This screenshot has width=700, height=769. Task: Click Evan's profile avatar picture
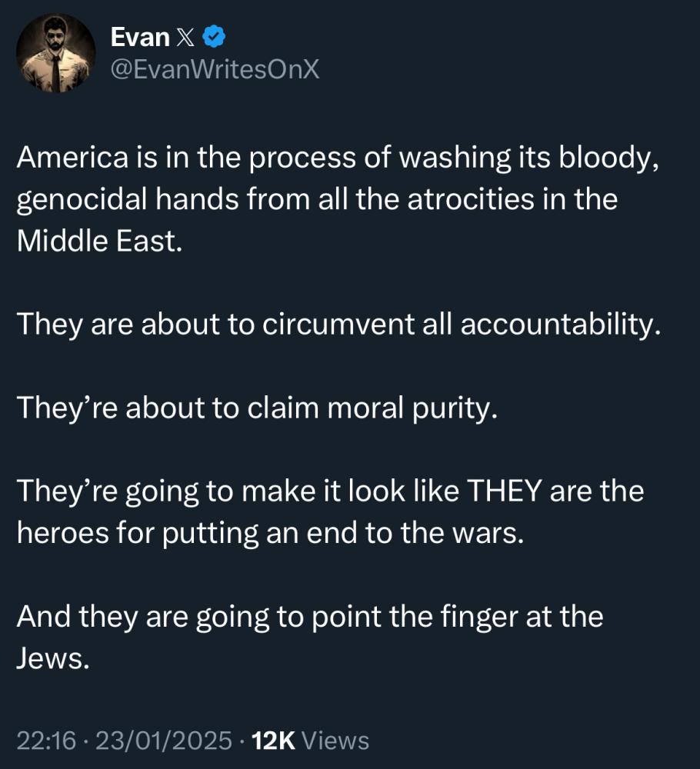click(56, 52)
